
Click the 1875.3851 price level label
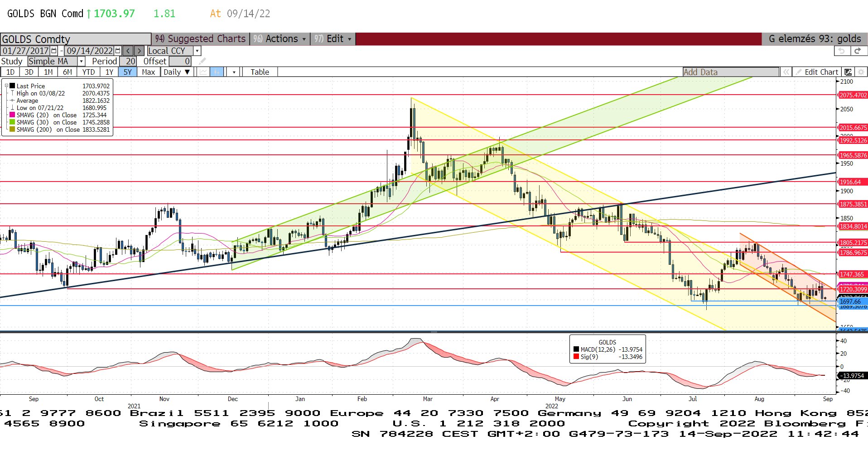click(x=853, y=204)
